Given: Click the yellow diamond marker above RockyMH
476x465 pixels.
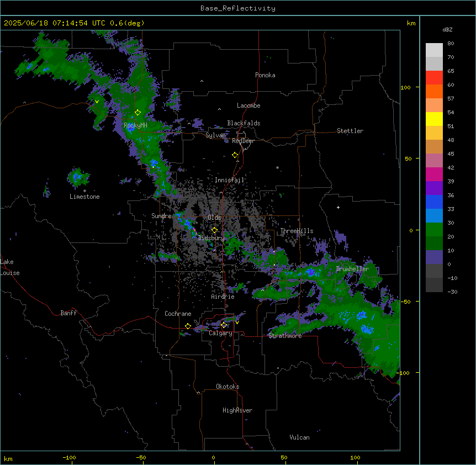Looking at the screenshot, I should click(137, 113).
